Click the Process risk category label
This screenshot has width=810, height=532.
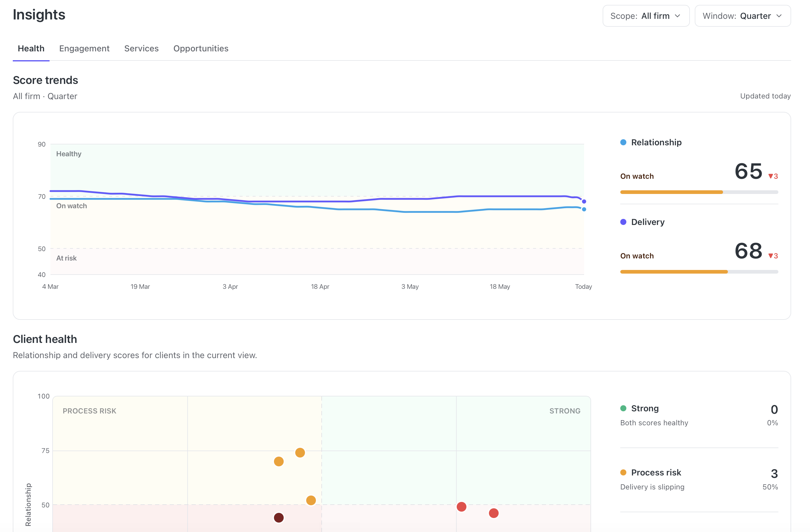click(x=656, y=472)
